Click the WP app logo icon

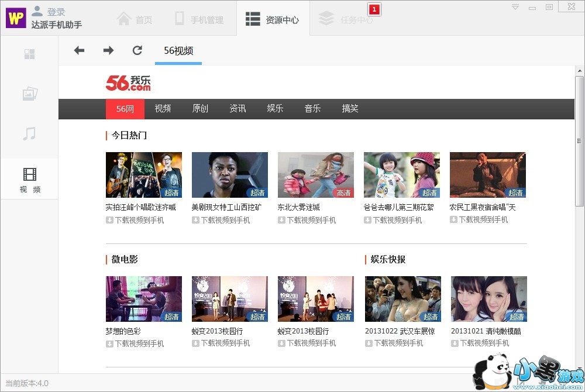pos(16,18)
